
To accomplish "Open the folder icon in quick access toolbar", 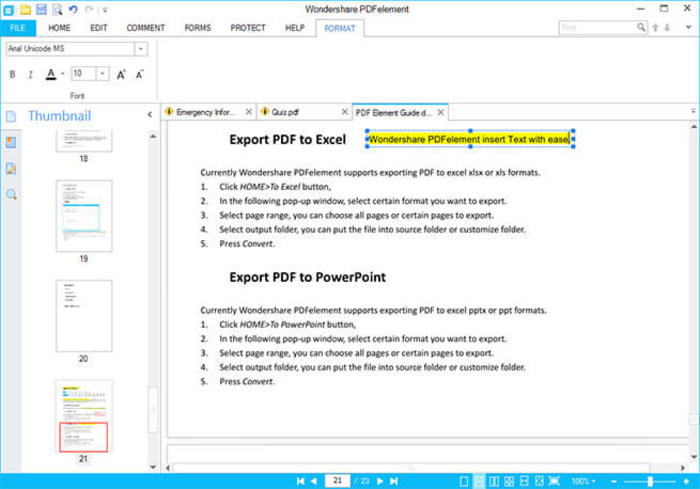I will 25,9.
